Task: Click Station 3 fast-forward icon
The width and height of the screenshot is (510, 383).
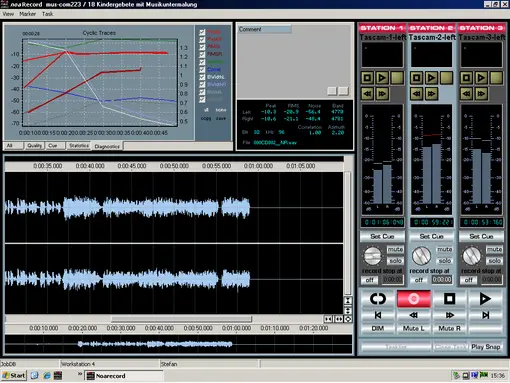Action: tap(481, 94)
